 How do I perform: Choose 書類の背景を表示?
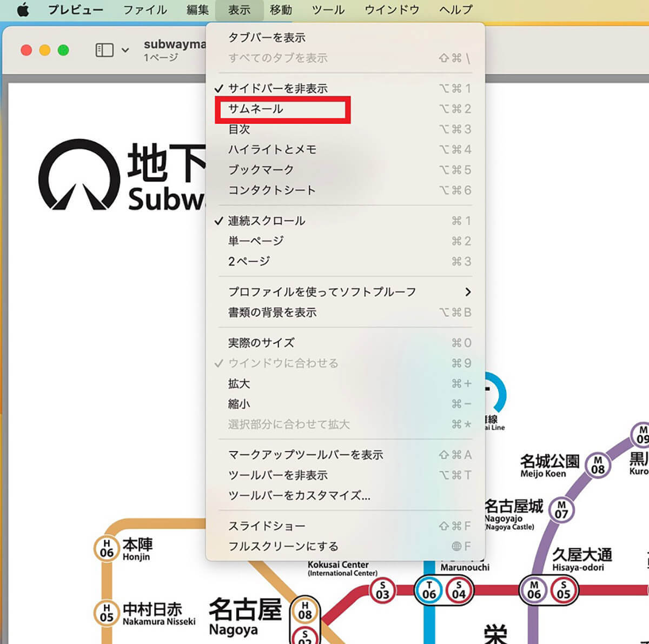345,312
